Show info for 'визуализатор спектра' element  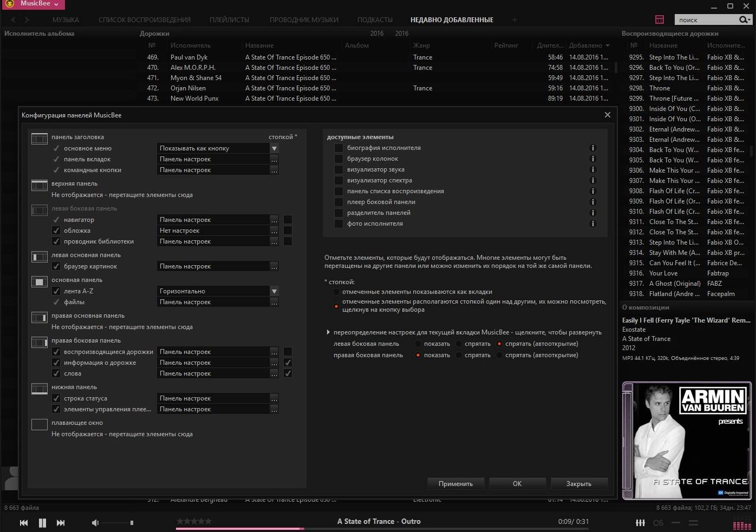tap(592, 180)
